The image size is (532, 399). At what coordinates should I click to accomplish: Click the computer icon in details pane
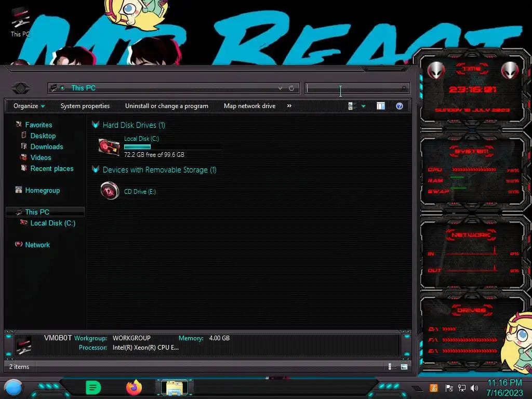coord(24,345)
